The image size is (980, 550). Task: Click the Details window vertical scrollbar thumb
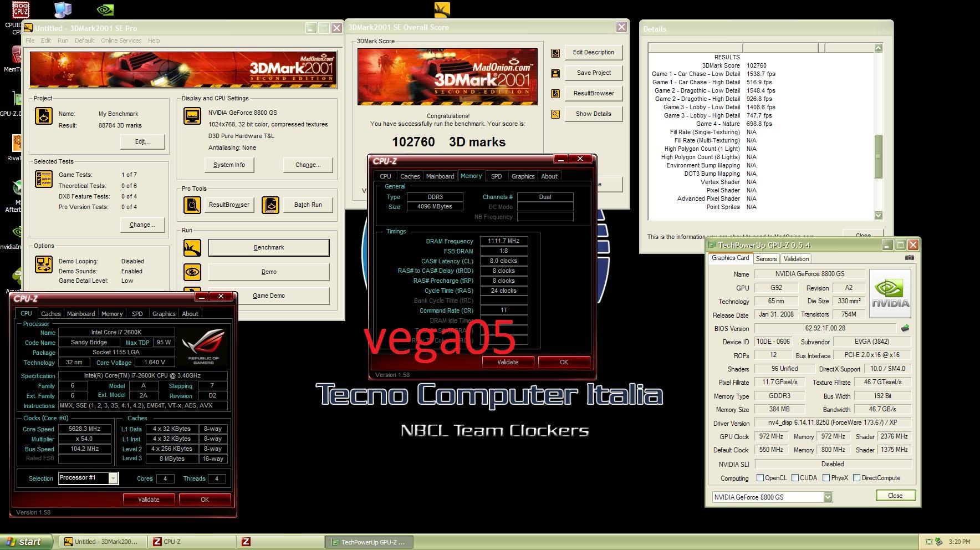(878, 157)
